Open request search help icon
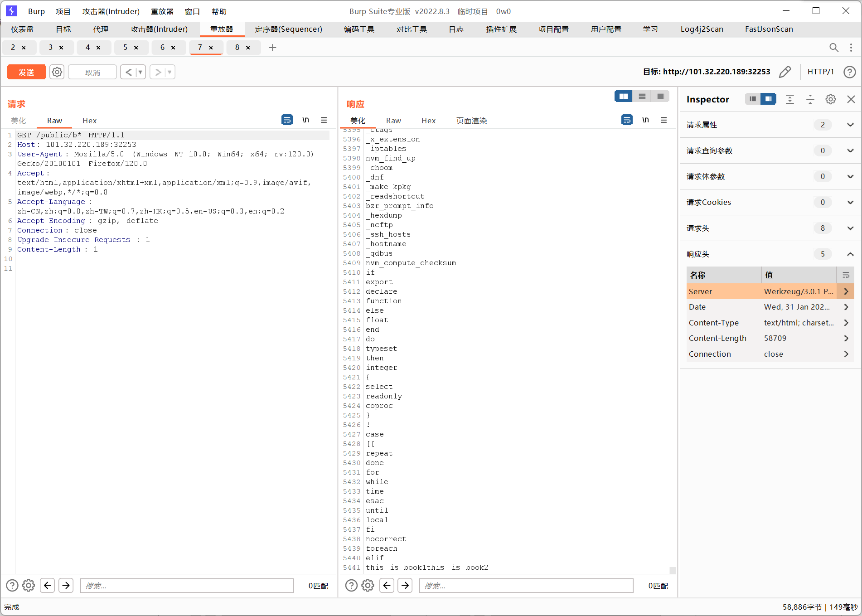 point(12,586)
